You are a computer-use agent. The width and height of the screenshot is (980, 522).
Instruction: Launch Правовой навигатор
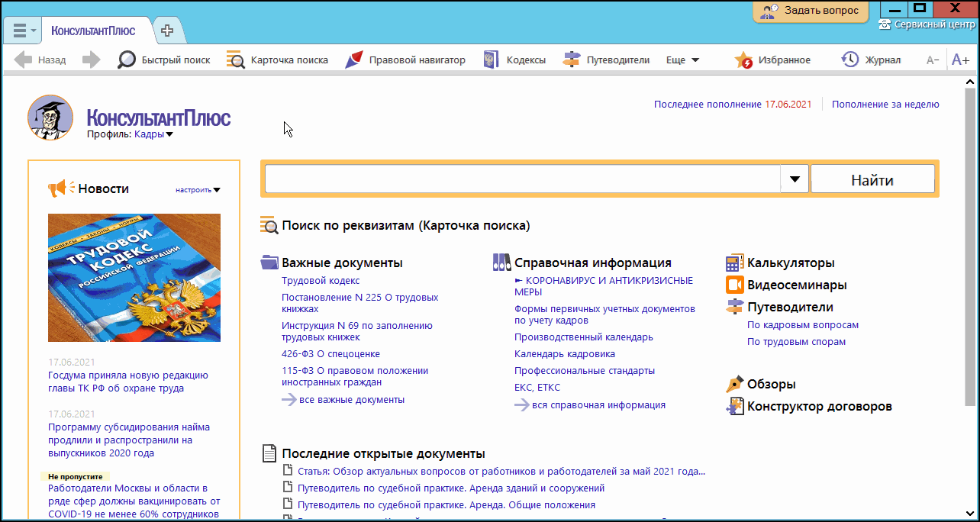point(405,60)
